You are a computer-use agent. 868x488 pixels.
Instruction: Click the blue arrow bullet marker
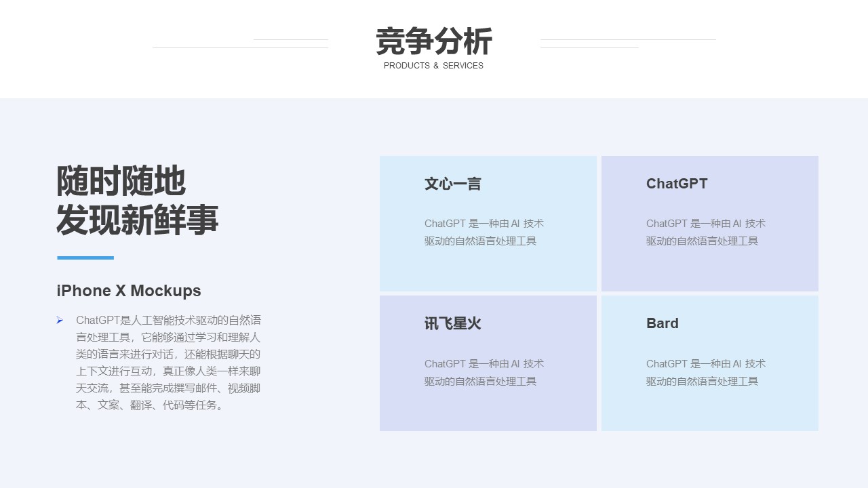coord(60,321)
